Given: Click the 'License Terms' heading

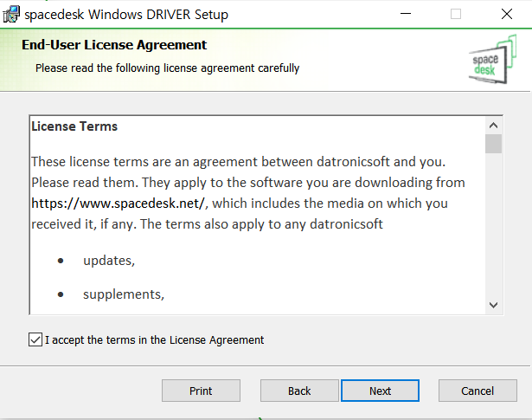Looking at the screenshot, I should [74, 126].
